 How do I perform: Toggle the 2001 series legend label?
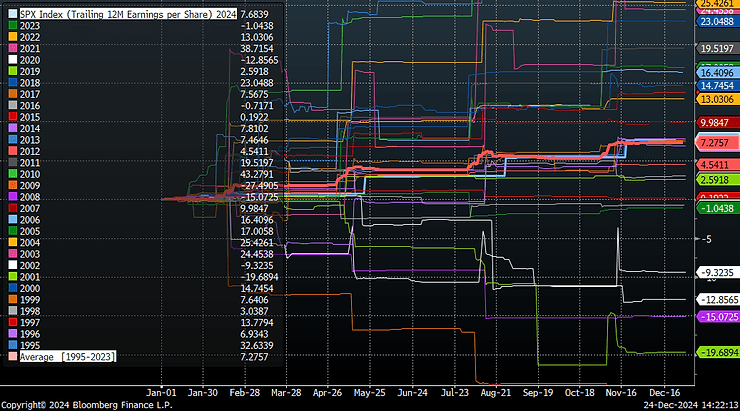(31, 277)
